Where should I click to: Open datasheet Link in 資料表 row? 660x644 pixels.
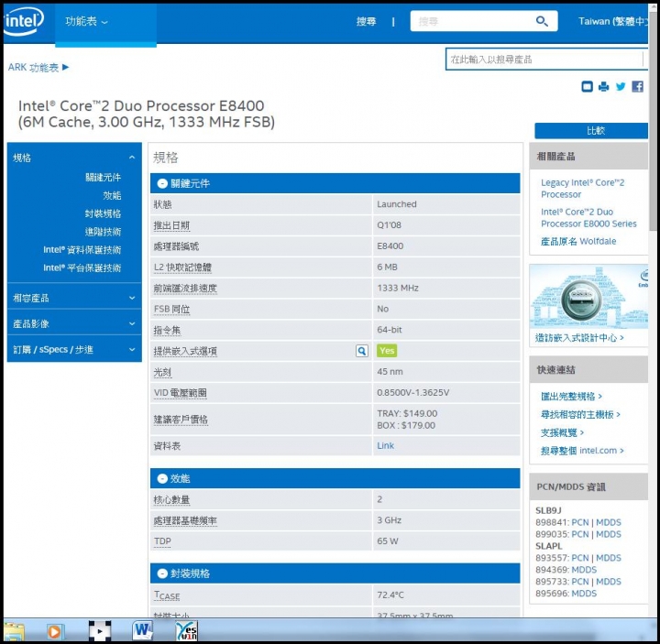[386, 446]
